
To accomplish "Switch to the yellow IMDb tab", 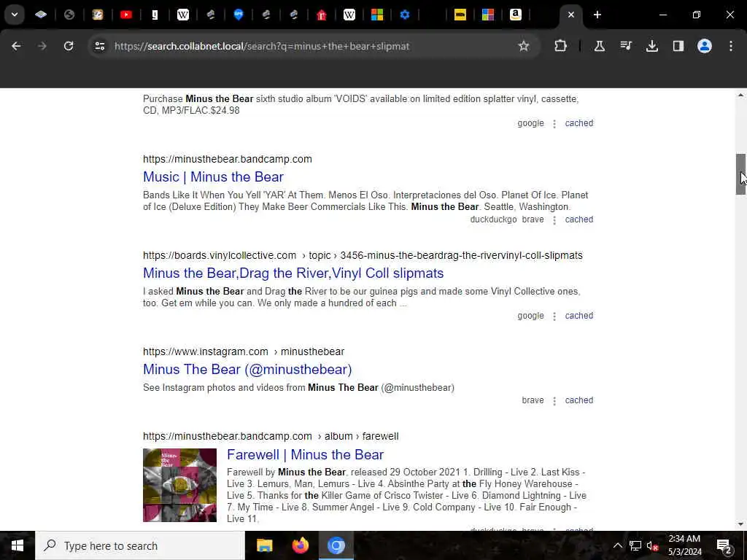I will tap(460, 15).
